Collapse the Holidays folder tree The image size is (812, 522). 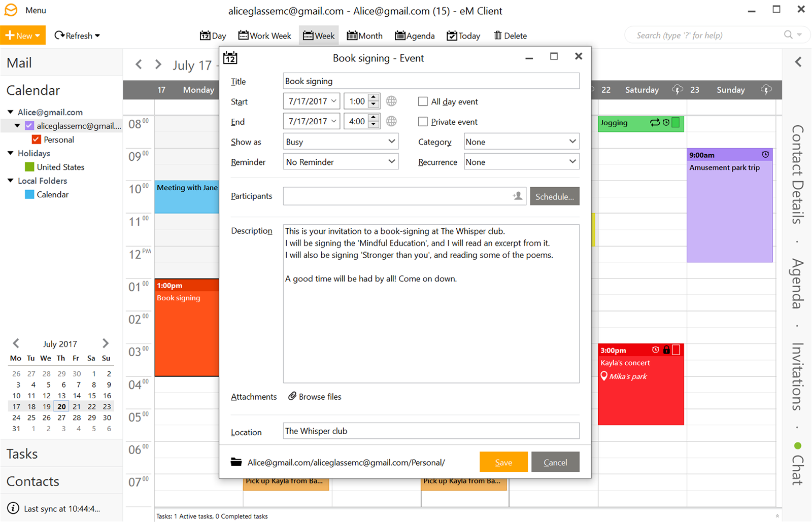click(x=9, y=153)
